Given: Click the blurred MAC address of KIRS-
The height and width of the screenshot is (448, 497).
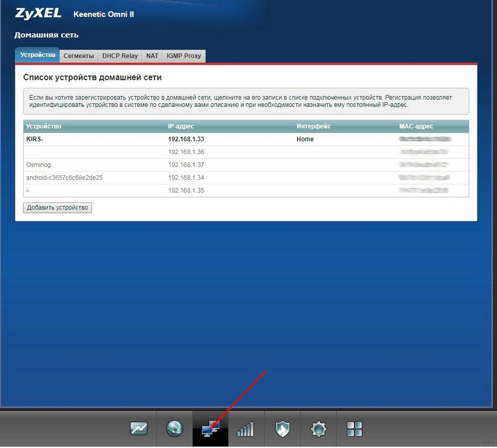Looking at the screenshot, I should click(x=425, y=139).
